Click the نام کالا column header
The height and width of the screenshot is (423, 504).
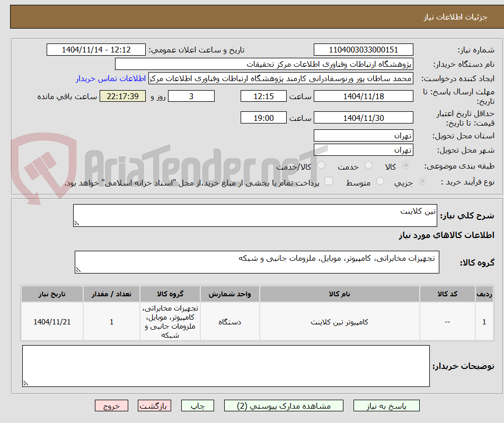click(x=339, y=294)
